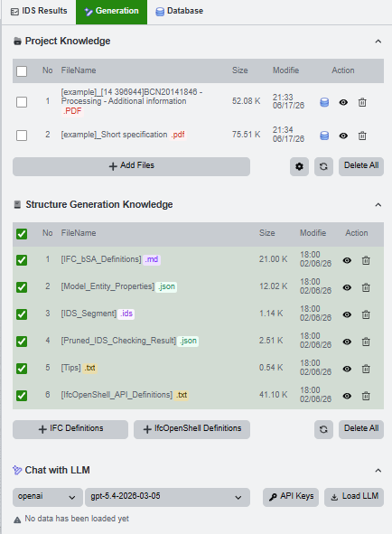Viewport: 392px width, 534px height.
Task: Click the [IfcOpenShell_API_Definitions] file name
Action: click(117, 394)
